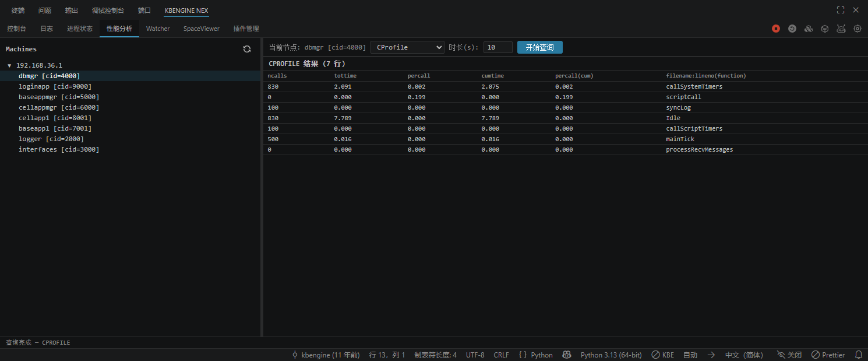This screenshot has height=361, width=868.
Task: Click the robot head icon
Action: 841,29
